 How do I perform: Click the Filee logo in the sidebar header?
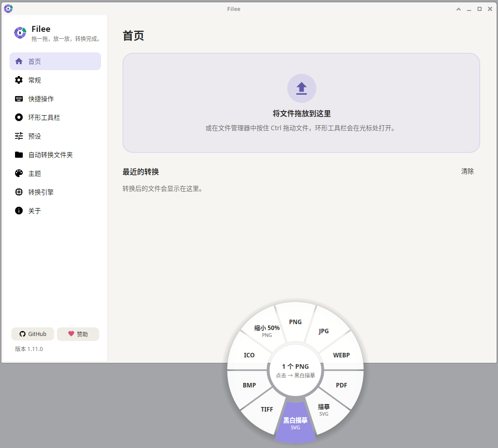click(x=20, y=33)
